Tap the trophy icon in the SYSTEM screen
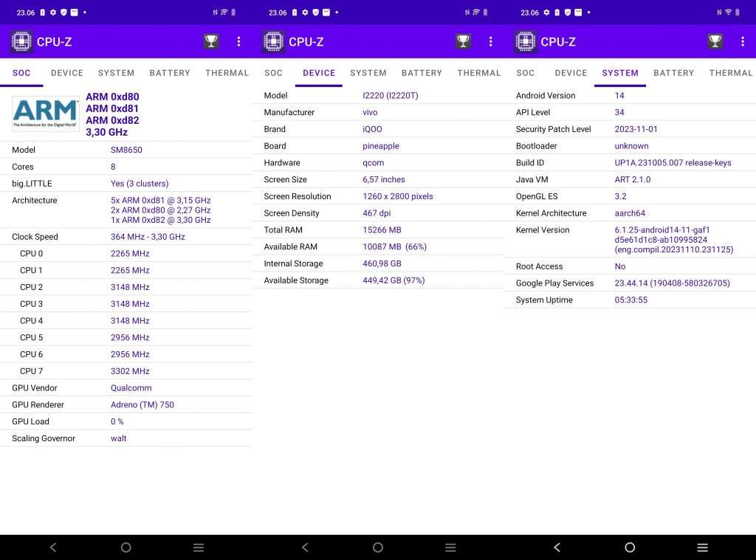This screenshot has height=560, width=756. pos(715,41)
